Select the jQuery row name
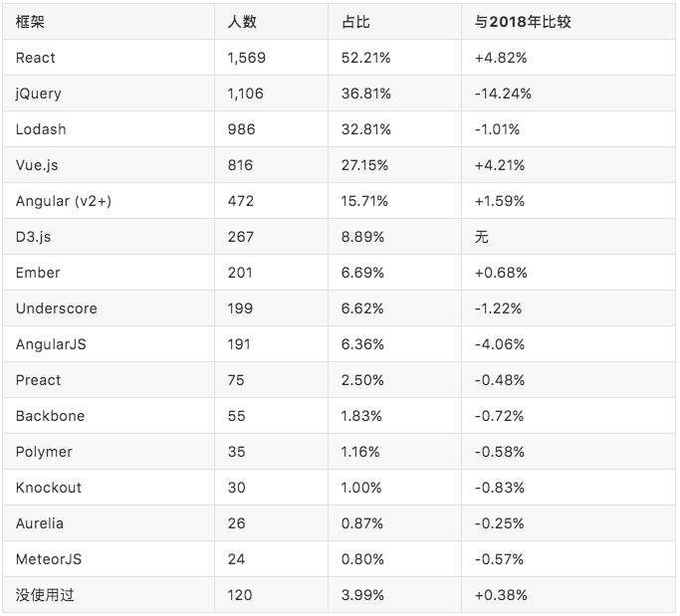This screenshot has width=680, height=616. 39,94
